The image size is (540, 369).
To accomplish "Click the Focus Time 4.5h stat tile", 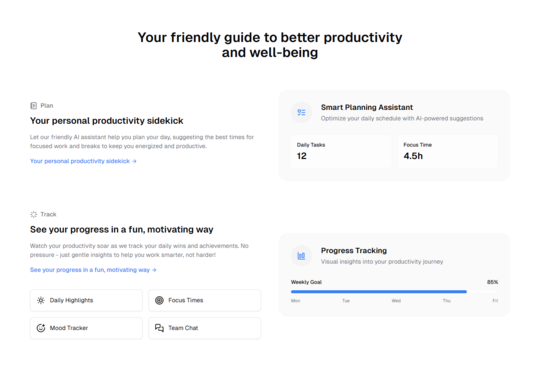I will pyautogui.click(x=448, y=152).
